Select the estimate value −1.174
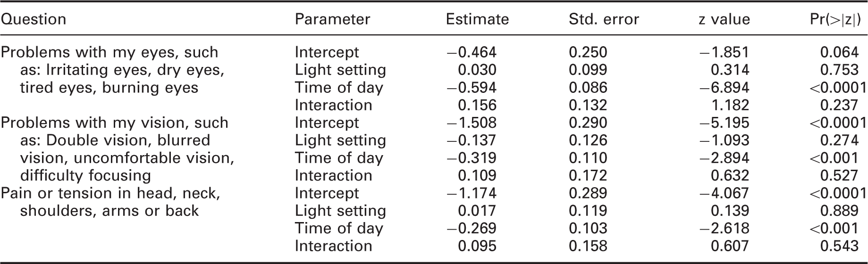868x264 pixels. (471, 193)
